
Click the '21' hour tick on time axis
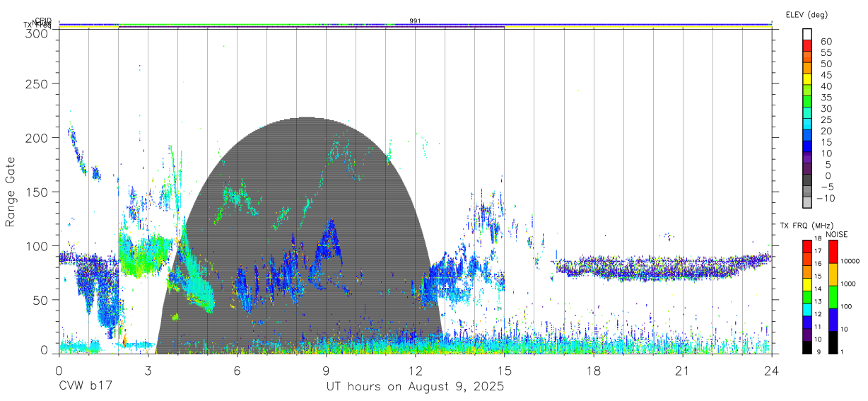tap(682, 371)
